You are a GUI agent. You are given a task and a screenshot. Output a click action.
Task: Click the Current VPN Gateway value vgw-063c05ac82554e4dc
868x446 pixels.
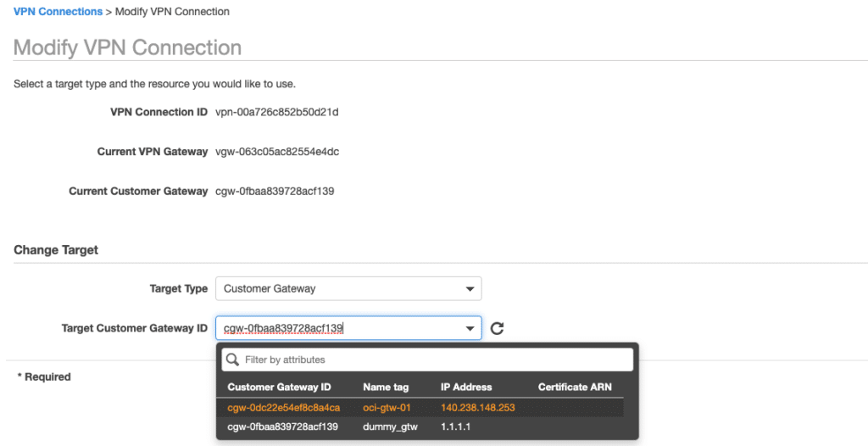(278, 152)
